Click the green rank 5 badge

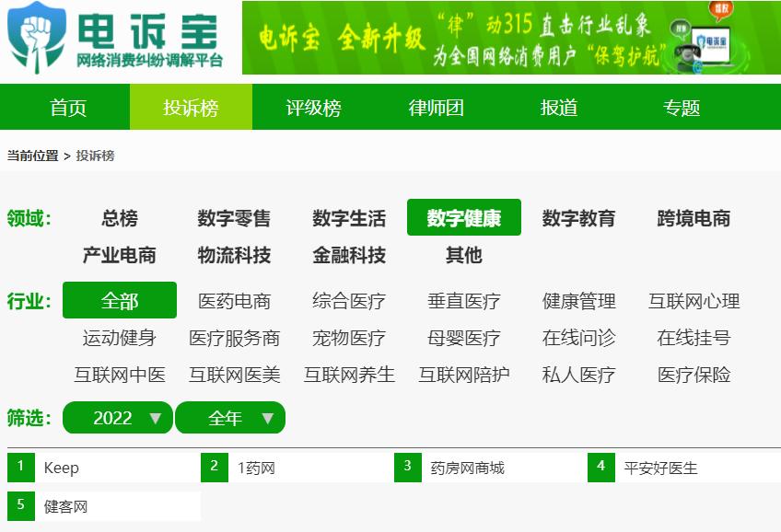click(20, 505)
